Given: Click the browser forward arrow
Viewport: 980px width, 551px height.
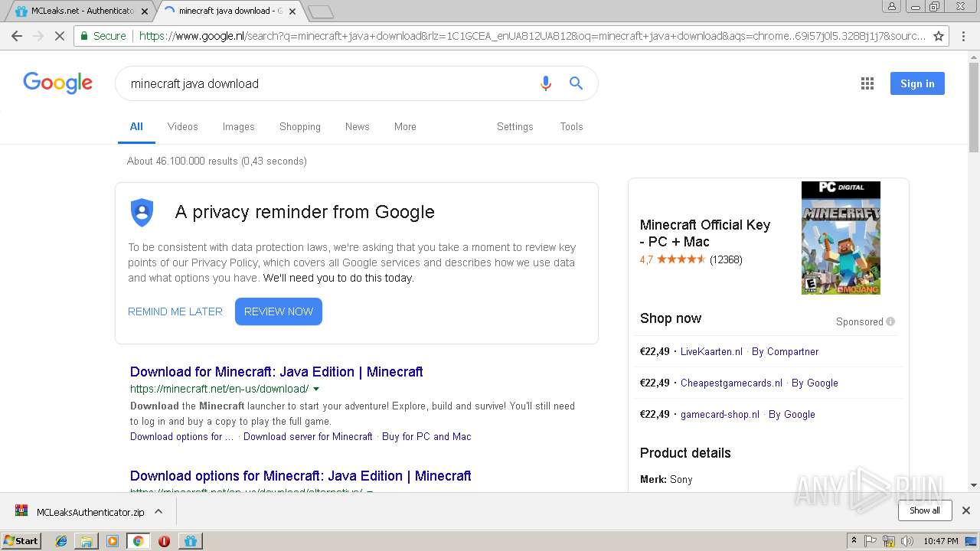Looking at the screenshot, I should click(x=38, y=36).
